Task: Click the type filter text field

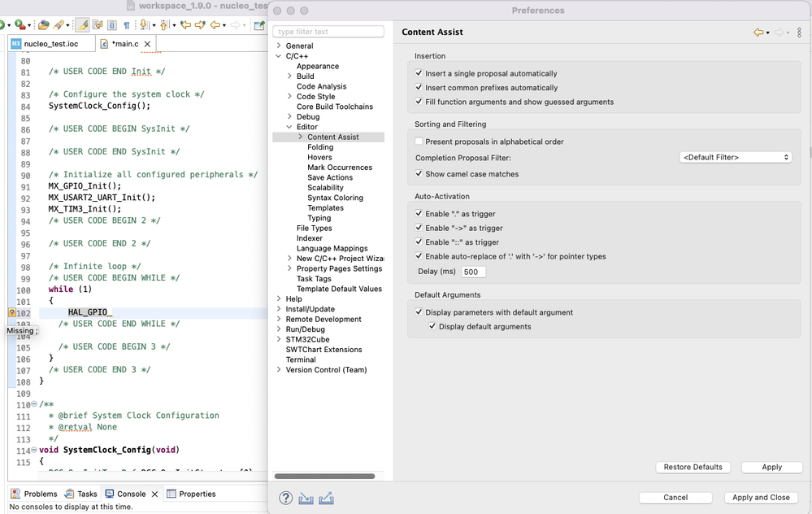Action: pyautogui.click(x=328, y=32)
